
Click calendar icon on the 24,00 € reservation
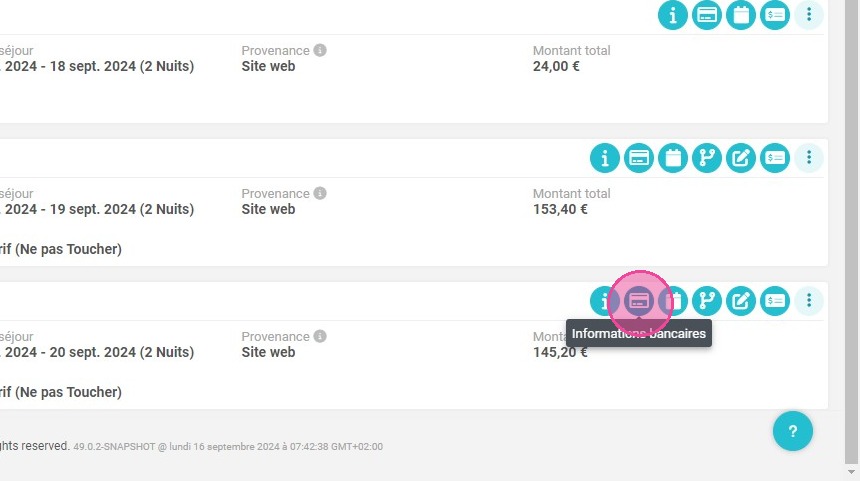[x=741, y=15]
